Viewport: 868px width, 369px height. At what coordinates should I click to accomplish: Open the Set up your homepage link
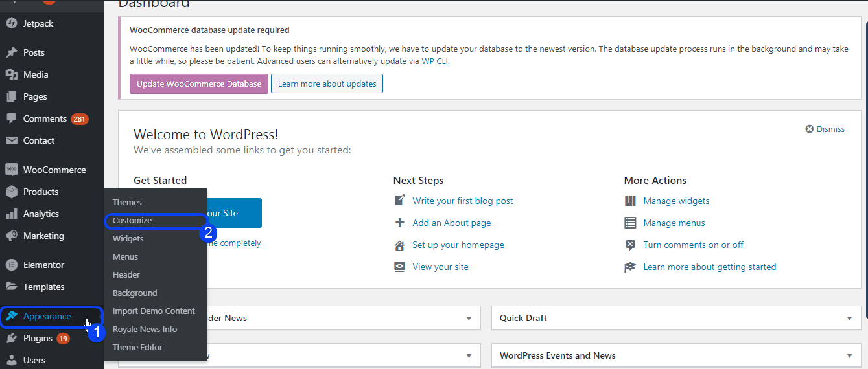(458, 245)
